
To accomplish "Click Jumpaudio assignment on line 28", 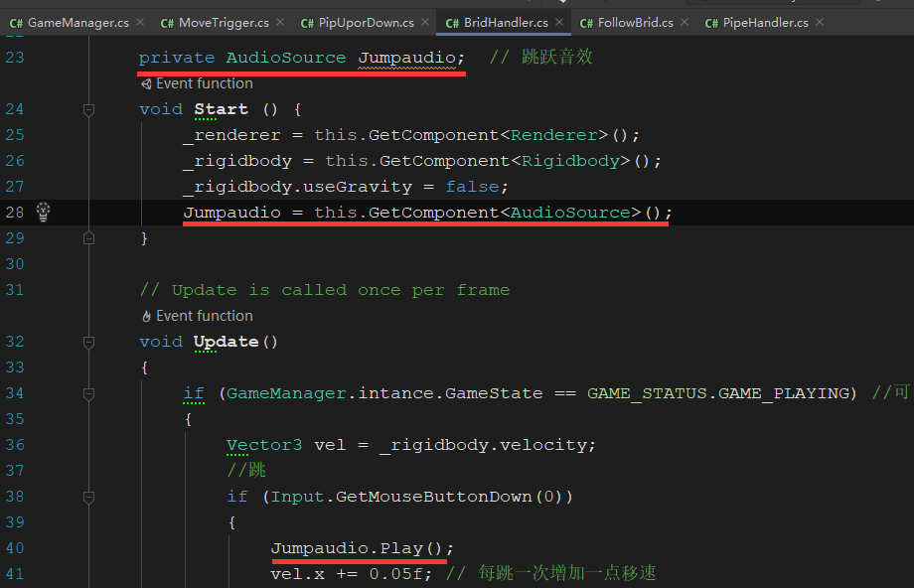I will click(232, 213).
